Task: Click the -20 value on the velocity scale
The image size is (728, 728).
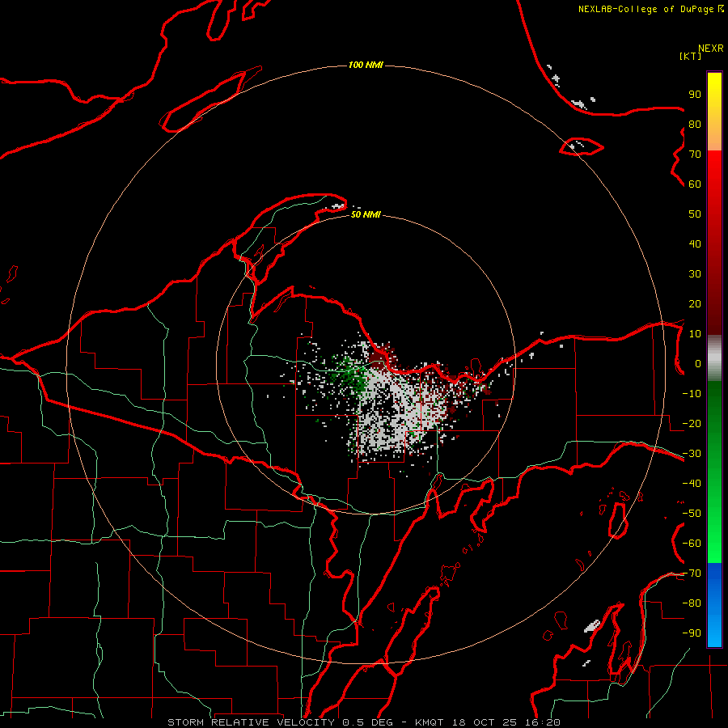Action: point(692,424)
